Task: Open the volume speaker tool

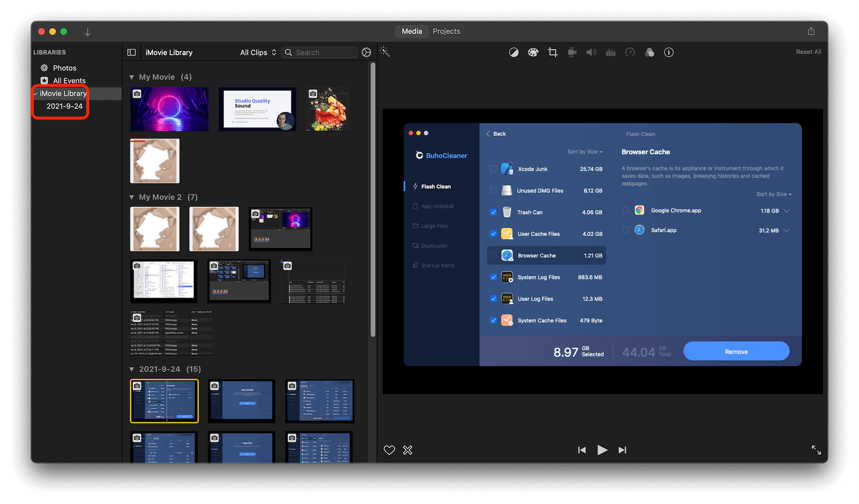Action: 591,52
